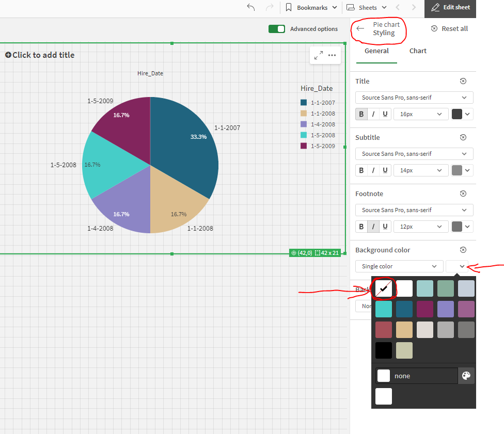Toggle Advanced options off
The height and width of the screenshot is (434, 504).
pyautogui.click(x=277, y=29)
